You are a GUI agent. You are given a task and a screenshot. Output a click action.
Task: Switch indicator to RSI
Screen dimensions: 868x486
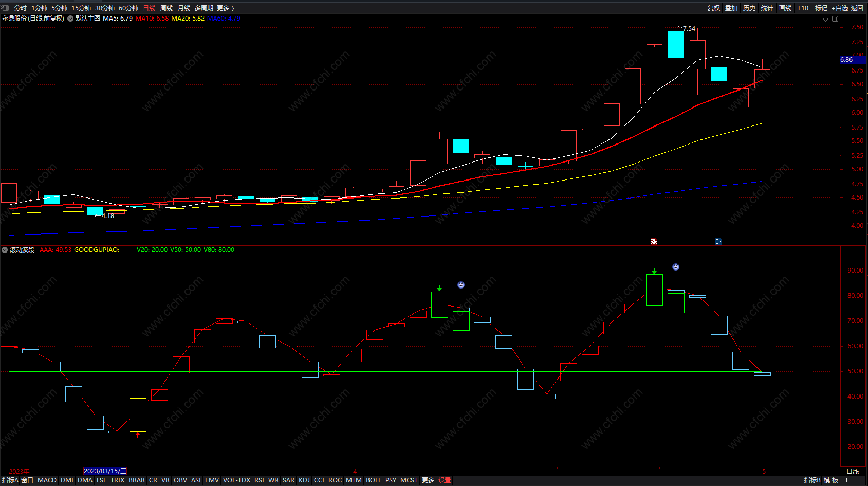[259, 480]
